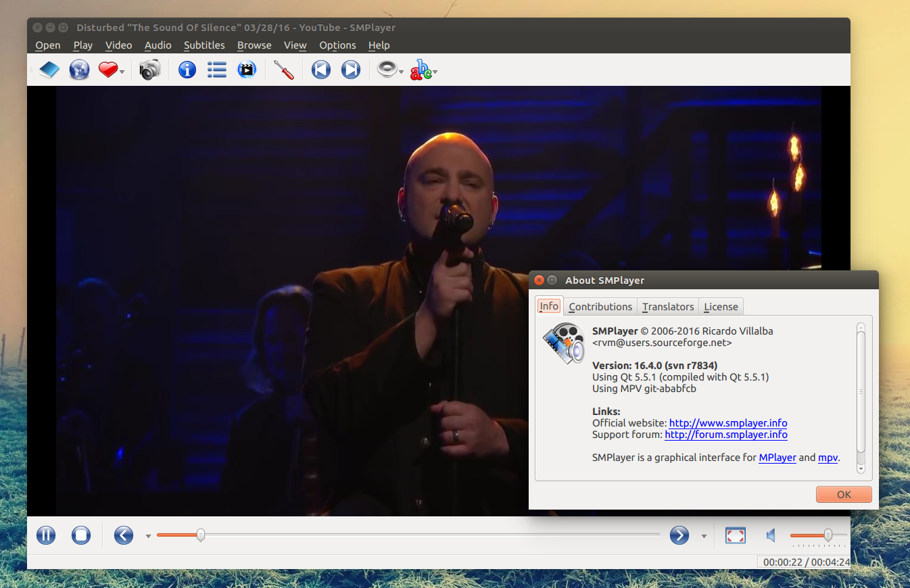Screen dimensions: 910x588
Task: Go to previous track in toolbar
Action: 320,70
